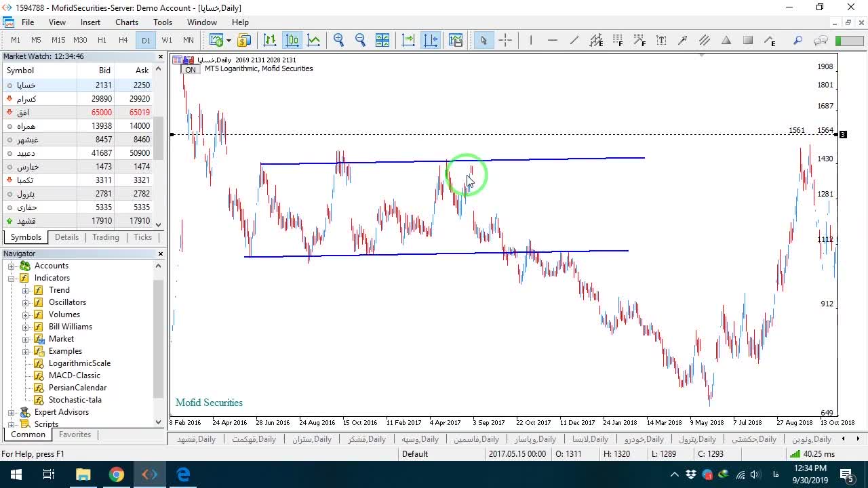Open the chart templates icon
The width and height of the screenshot is (868, 488).
pyautogui.click(x=455, y=40)
